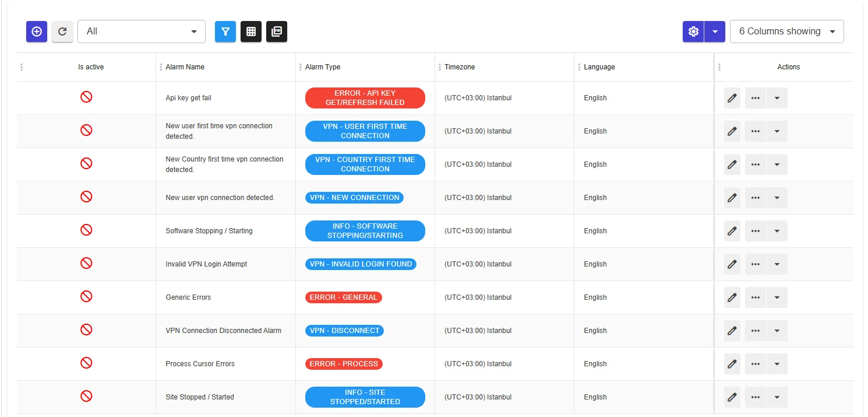Expand the 6 Columns showing dropdown
Viewport: 868px width, 417px height.
pyautogui.click(x=787, y=31)
